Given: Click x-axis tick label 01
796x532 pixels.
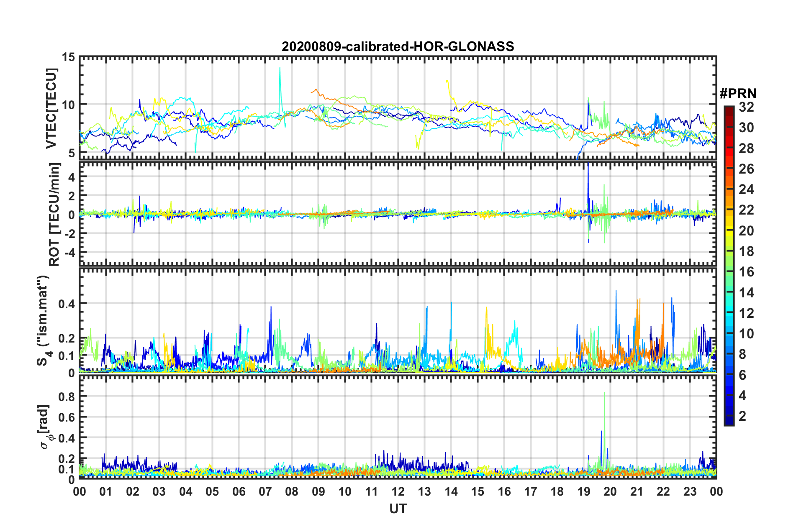Looking at the screenshot, I should pos(106,491).
